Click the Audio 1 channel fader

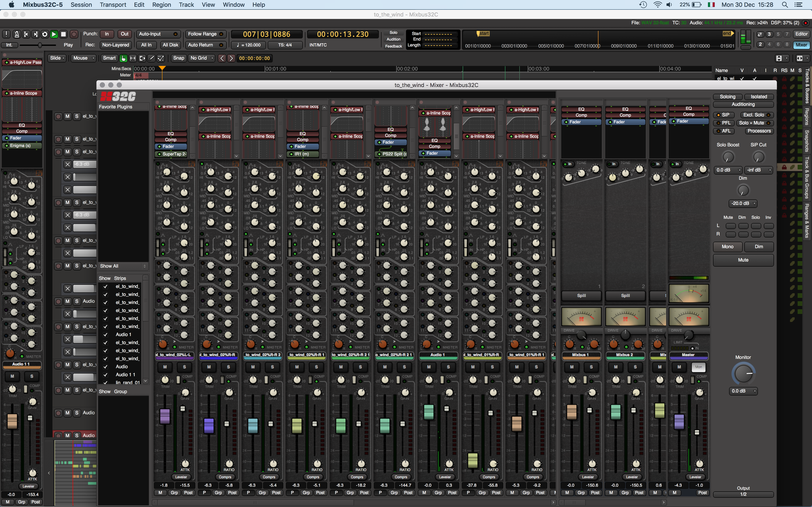pyautogui.click(x=428, y=412)
